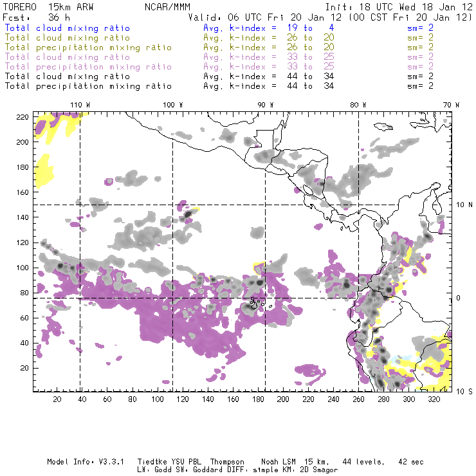The height and width of the screenshot is (476, 476).
Task: Click the 'Init: 18 UTC Wed 18 Jan 12' text
Action: [x=399, y=7]
